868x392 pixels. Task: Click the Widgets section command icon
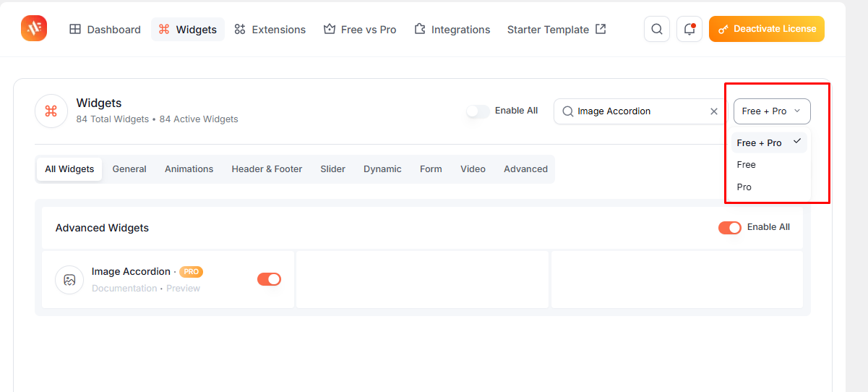tap(51, 111)
